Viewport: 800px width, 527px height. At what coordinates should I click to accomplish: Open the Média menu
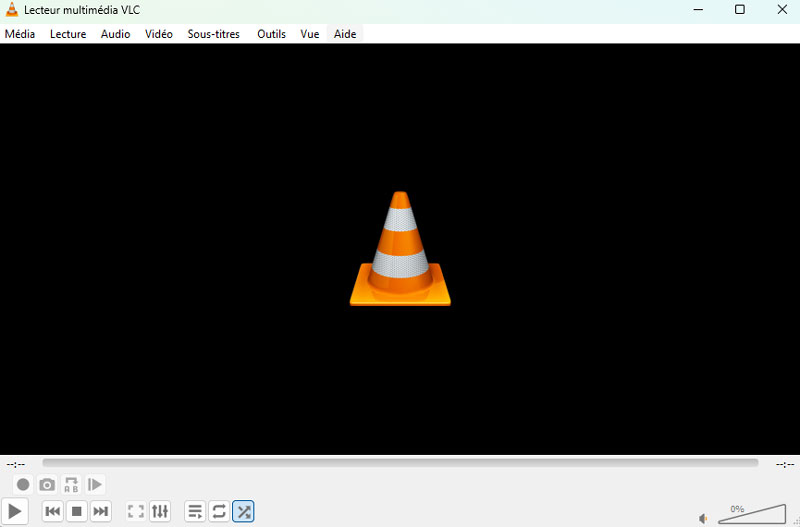tap(20, 34)
